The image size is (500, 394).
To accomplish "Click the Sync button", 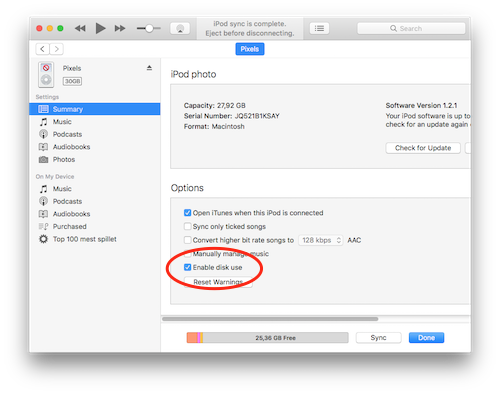I will 378,338.
